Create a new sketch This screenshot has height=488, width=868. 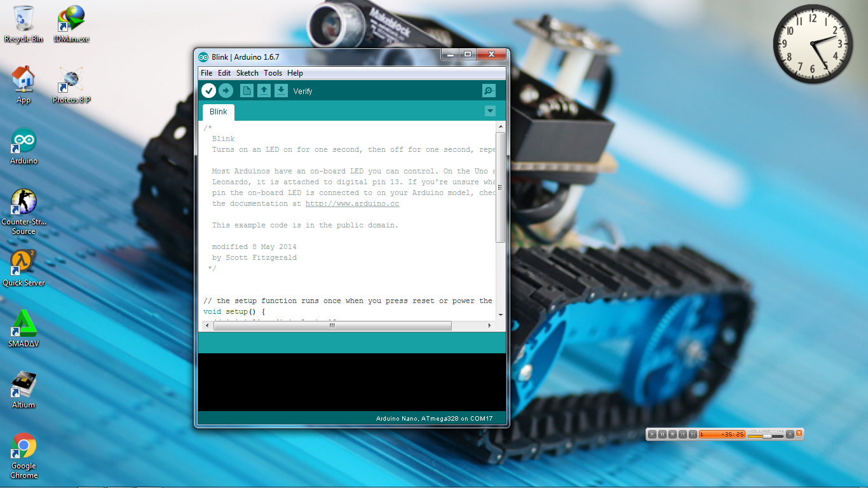point(246,90)
